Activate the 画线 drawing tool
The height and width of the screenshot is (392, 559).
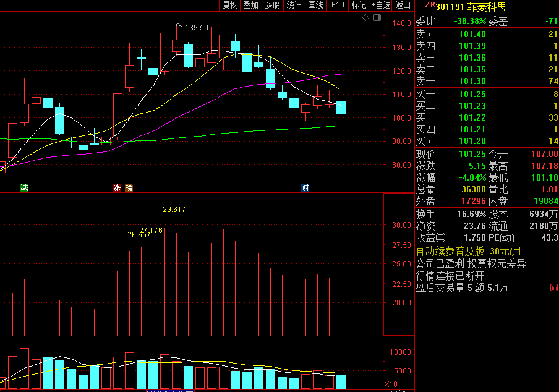(315, 6)
